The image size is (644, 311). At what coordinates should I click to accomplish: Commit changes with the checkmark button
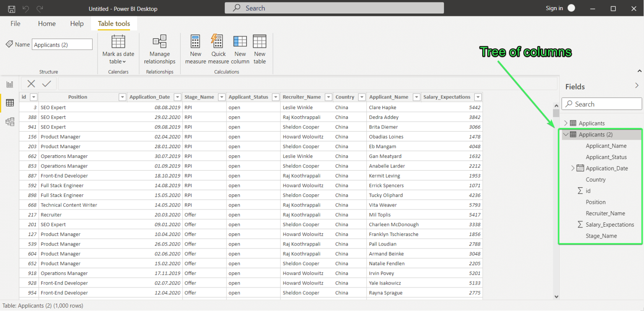point(46,84)
